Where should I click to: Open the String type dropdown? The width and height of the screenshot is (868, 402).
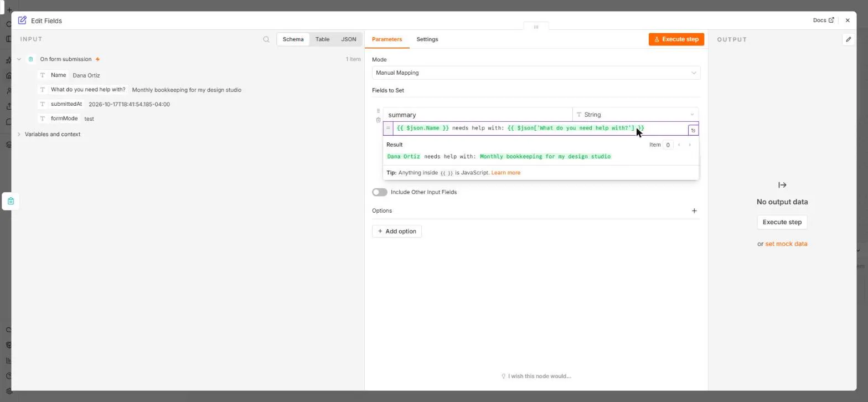[x=635, y=115]
